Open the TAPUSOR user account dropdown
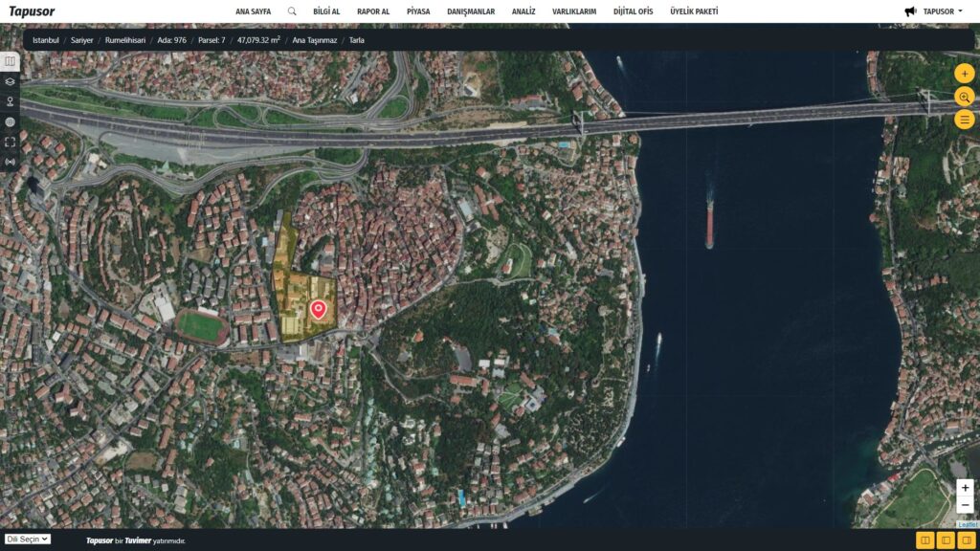 click(x=935, y=11)
